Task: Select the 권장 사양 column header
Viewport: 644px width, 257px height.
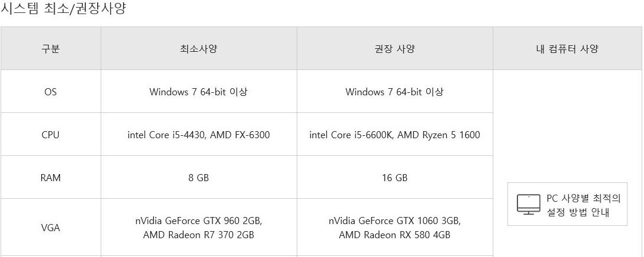Action: (x=394, y=49)
